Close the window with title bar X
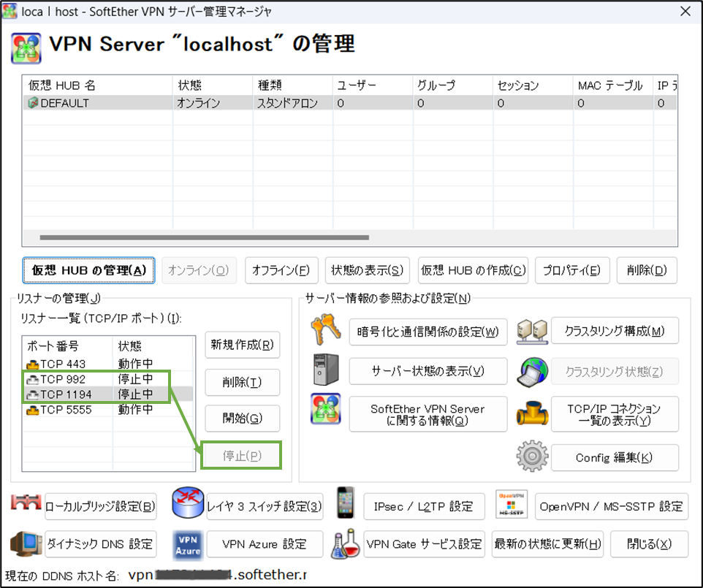 point(685,11)
